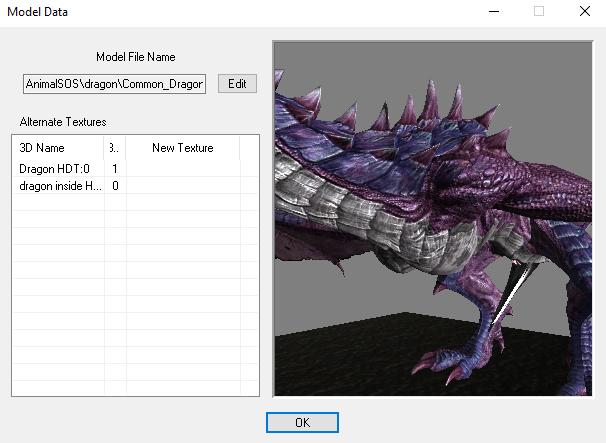Minimize the Model Data window
Viewport: 606px width, 443px height.
point(494,12)
